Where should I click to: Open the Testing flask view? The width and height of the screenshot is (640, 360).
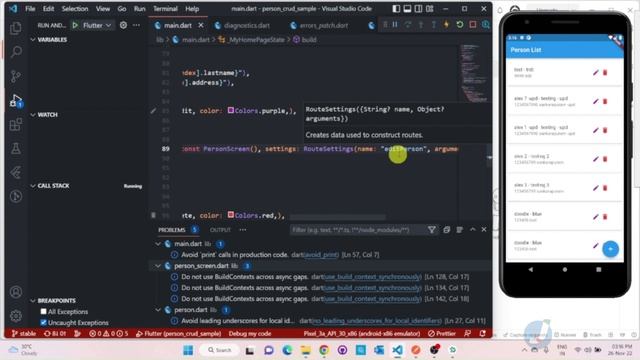click(x=16, y=149)
